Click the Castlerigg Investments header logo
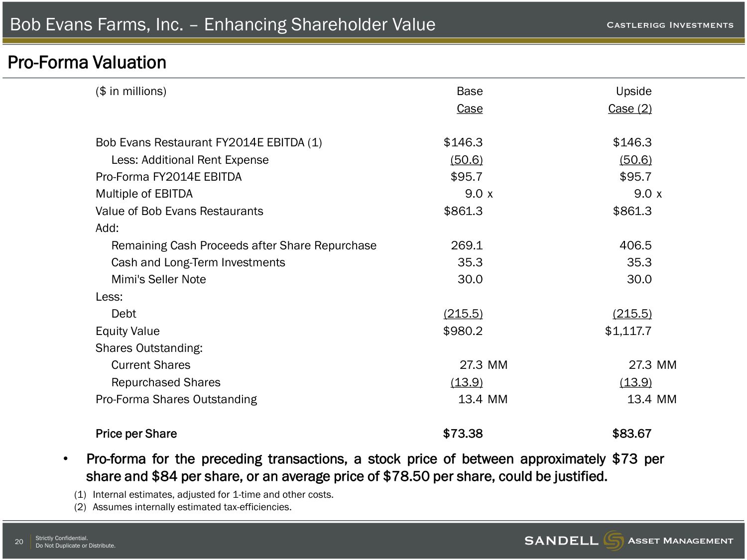 670,25
